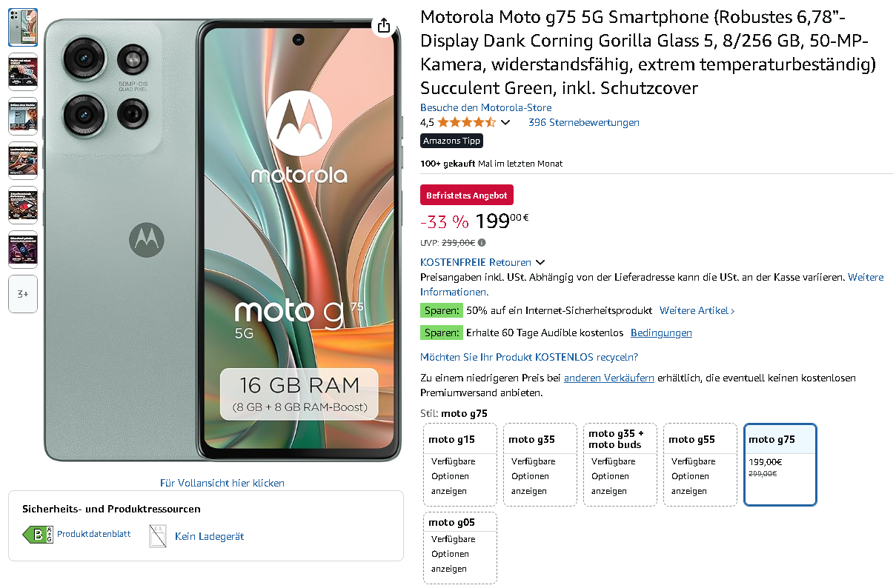Open the 3+ more images thumbnail

click(23, 294)
